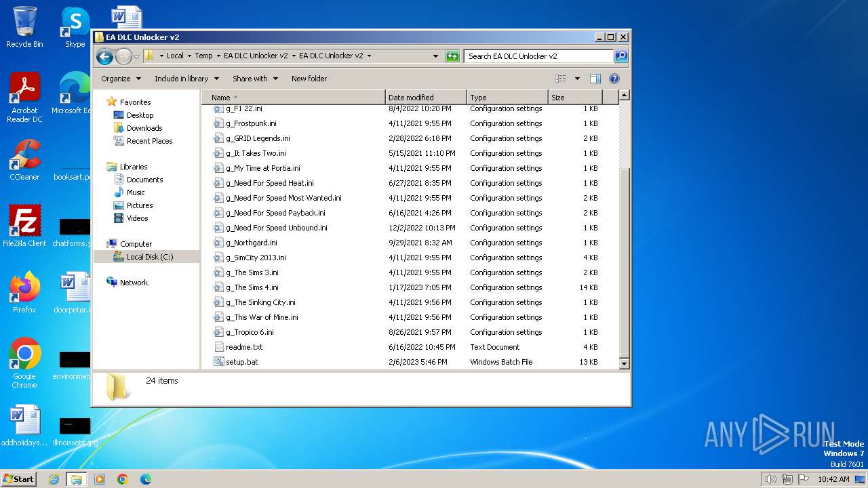Click the Explorer Back navigation button
The width and height of the screenshot is (868, 488).
[x=104, y=56]
